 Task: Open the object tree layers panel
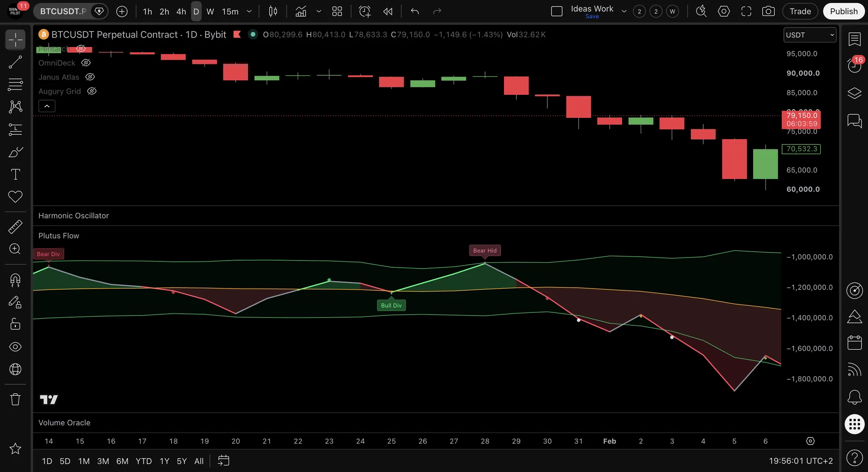coord(854,93)
